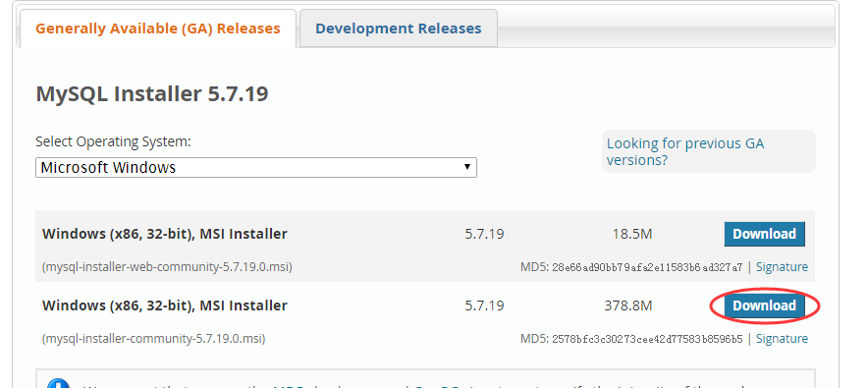Click the 378.8M file size value
Screen dimensions: 868x388
[x=628, y=305]
